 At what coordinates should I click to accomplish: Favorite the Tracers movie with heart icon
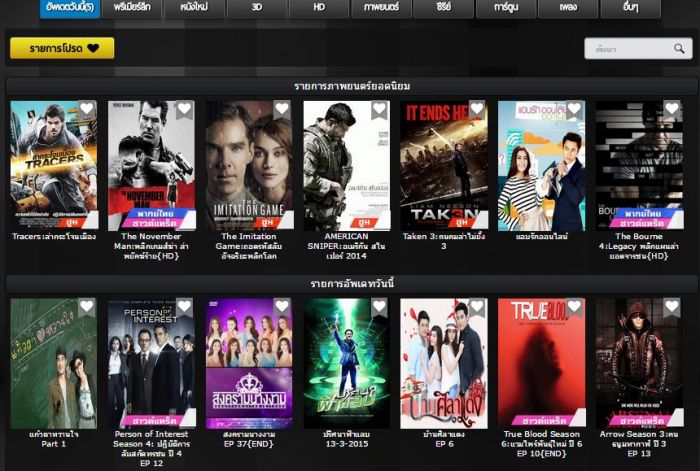[87, 108]
